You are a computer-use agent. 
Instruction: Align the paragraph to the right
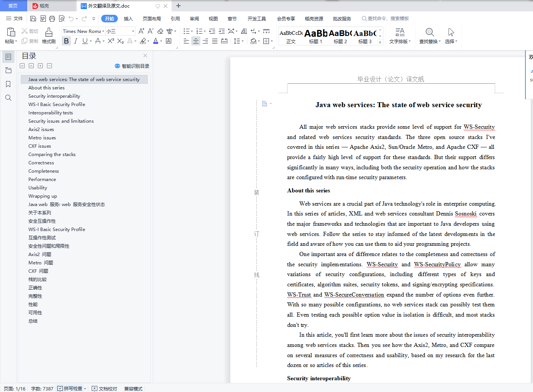[205, 41]
